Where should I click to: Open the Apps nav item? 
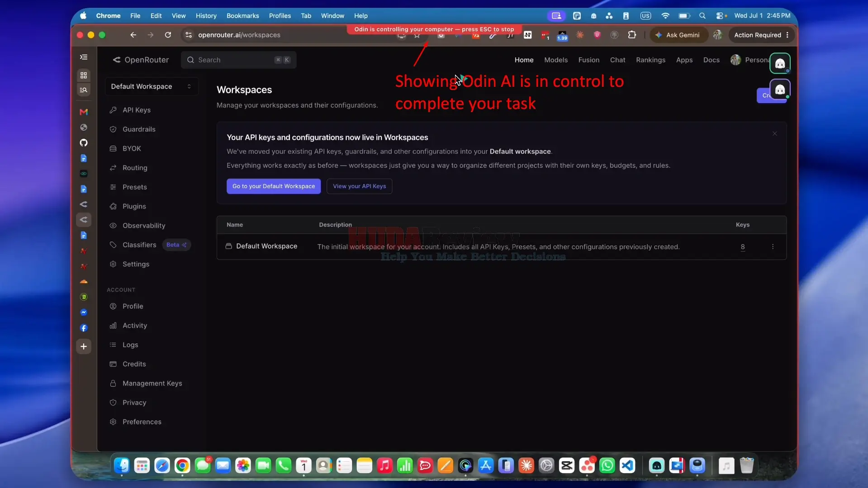pyautogui.click(x=684, y=60)
